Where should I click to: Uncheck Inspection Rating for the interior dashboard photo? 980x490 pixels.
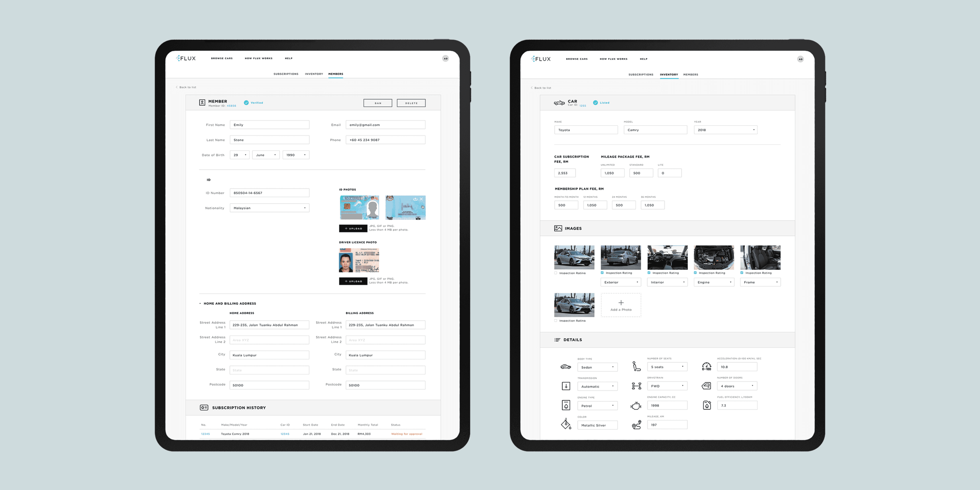pyautogui.click(x=649, y=273)
